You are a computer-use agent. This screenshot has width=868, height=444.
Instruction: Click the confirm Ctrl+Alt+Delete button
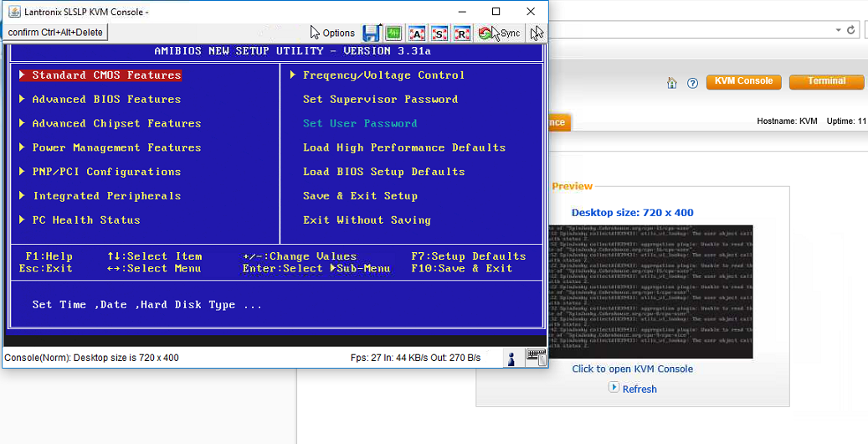(x=55, y=32)
